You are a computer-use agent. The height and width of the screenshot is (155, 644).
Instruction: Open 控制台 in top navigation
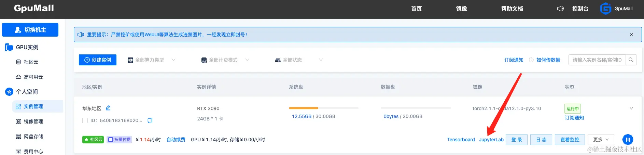click(580, 9)
